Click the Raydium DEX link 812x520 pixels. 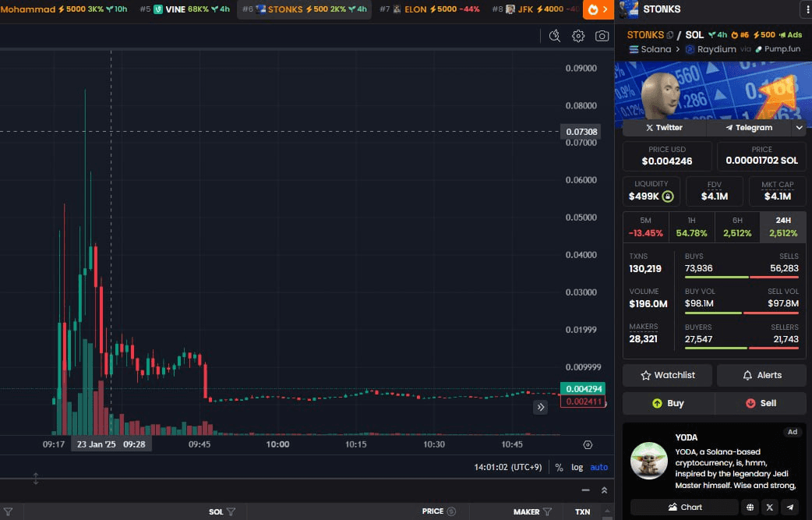(x=711, y=49)
